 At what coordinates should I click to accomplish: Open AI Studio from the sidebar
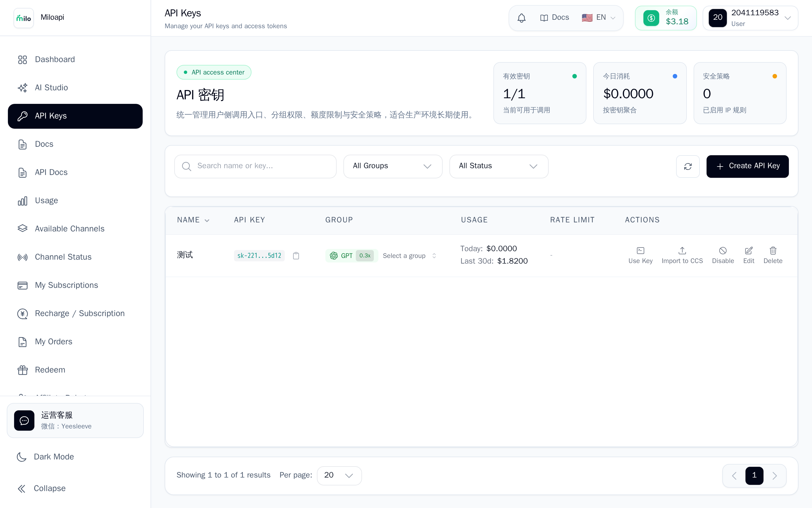[x=75, y=88]
